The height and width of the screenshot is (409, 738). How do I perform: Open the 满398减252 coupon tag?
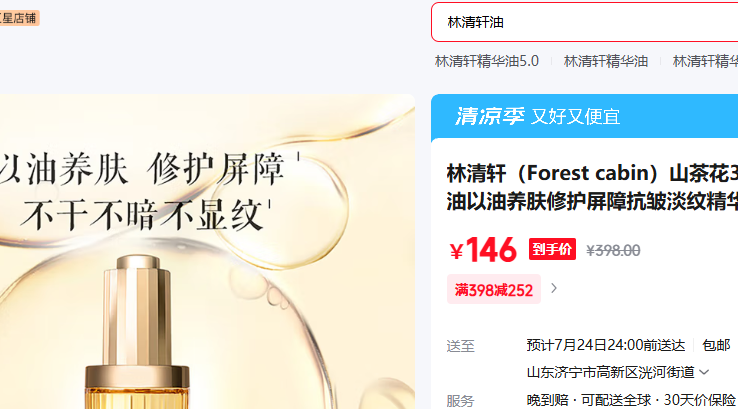pos(494,289)
